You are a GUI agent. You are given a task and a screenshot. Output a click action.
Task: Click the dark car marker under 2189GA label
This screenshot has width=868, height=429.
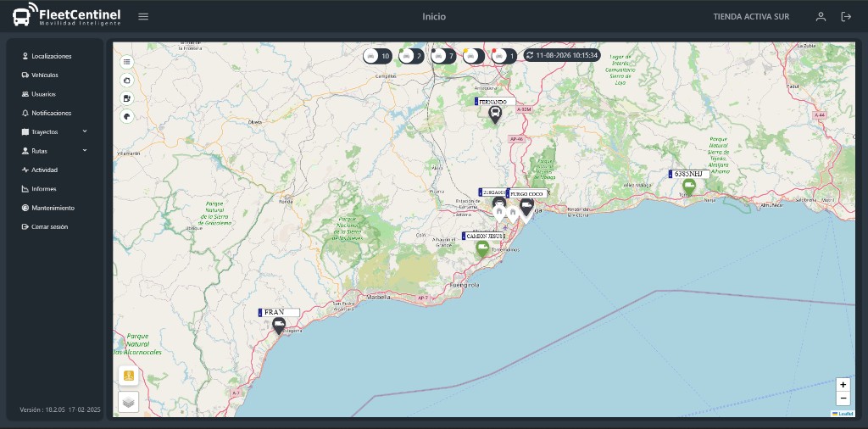coord(499,202)
